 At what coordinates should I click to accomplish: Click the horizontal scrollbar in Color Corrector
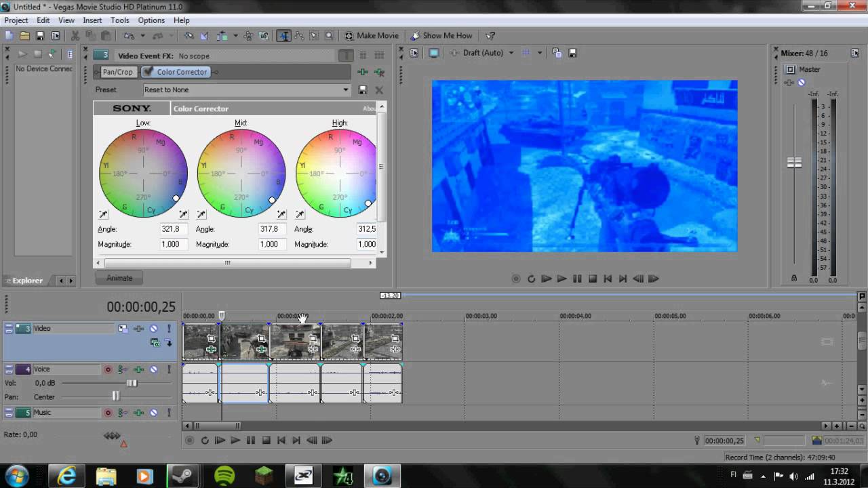228,263
